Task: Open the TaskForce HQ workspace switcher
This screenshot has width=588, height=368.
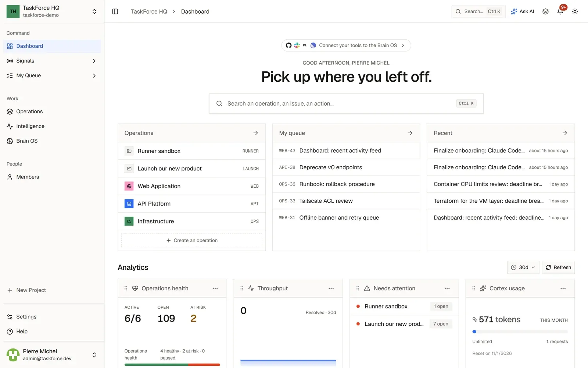Action: tap(52, 11)
